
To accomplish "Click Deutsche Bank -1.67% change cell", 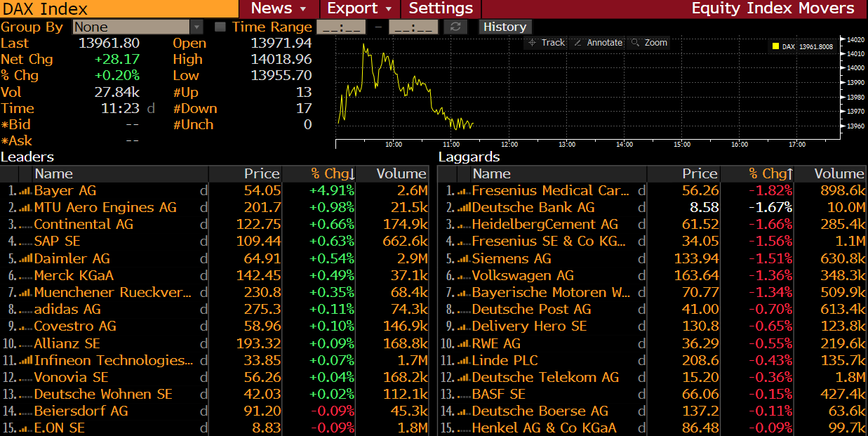I will pos(770,208).
